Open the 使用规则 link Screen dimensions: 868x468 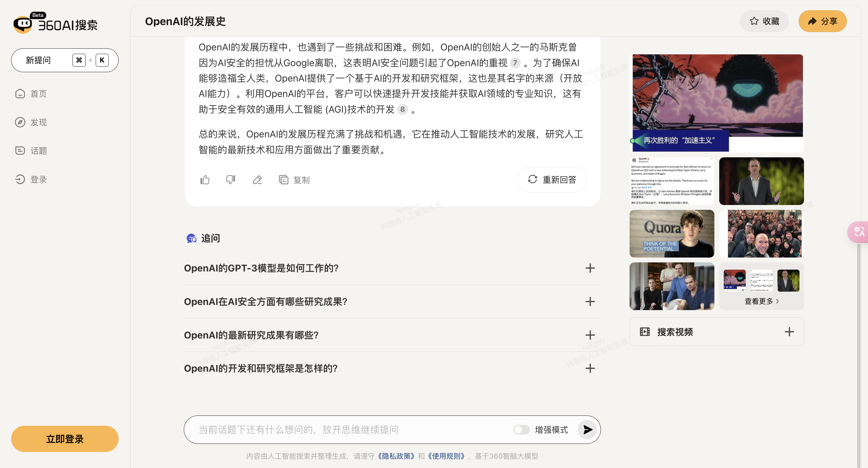click(x=446, y=457)
